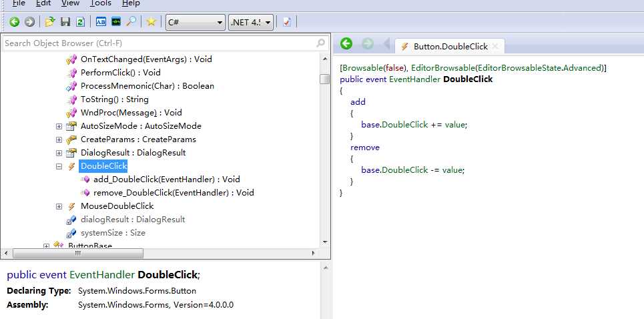This screenshot has width=644, height=319.
Task: Select CreateParams : CreateParams property
Action: [138, 139]
